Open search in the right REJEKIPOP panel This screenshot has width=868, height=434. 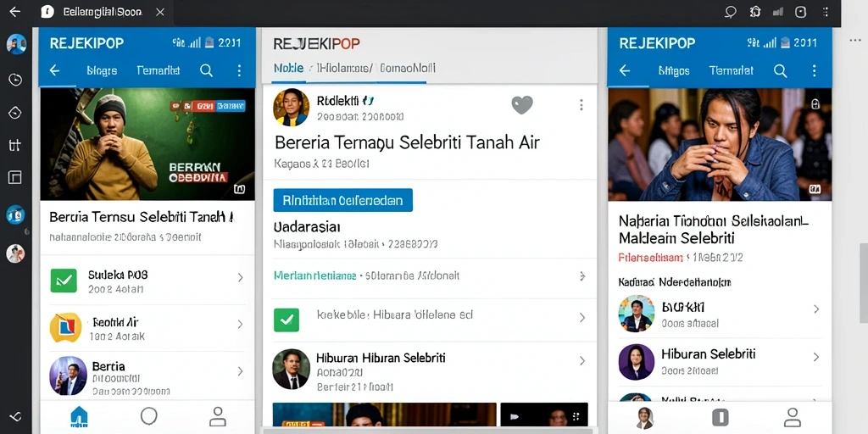coord(781,70)
